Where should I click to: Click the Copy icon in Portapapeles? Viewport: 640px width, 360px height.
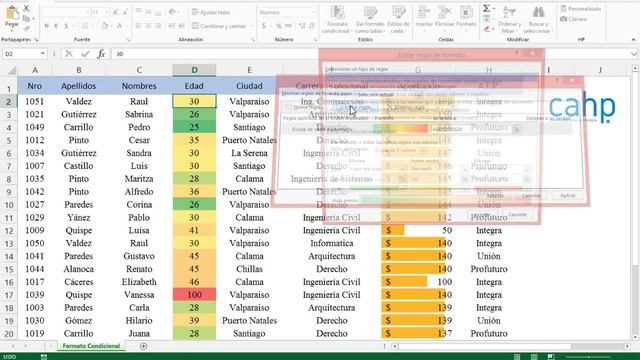tap(27, 18)
